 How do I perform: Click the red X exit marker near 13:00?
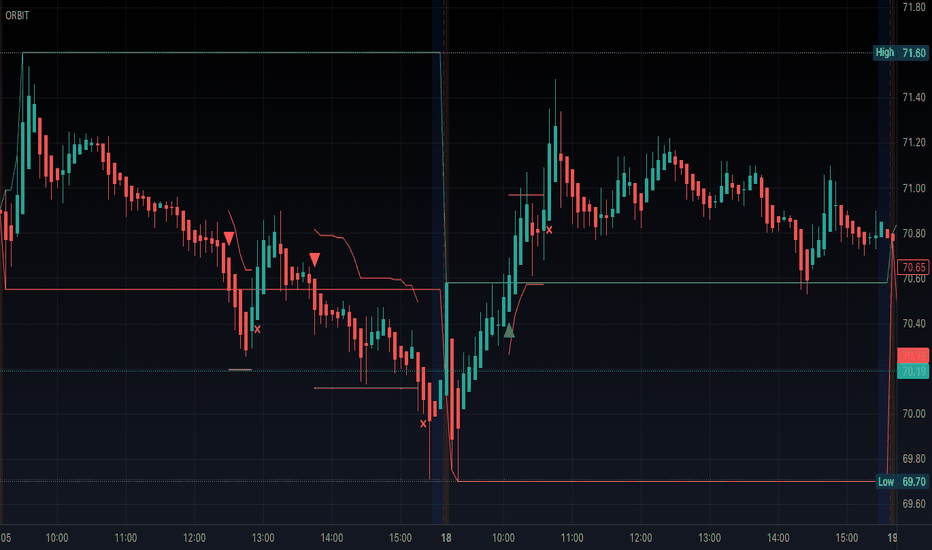pos(257,329)
